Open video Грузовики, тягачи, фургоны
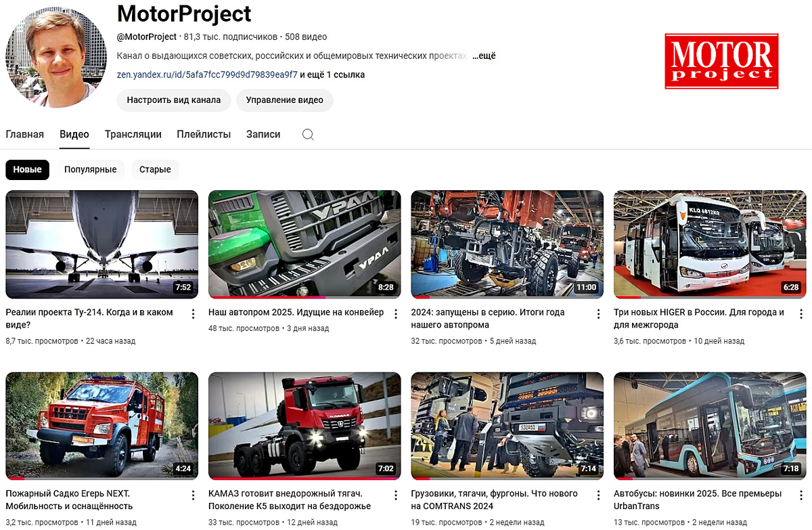The image size is (812, 530). click(495, 500)
